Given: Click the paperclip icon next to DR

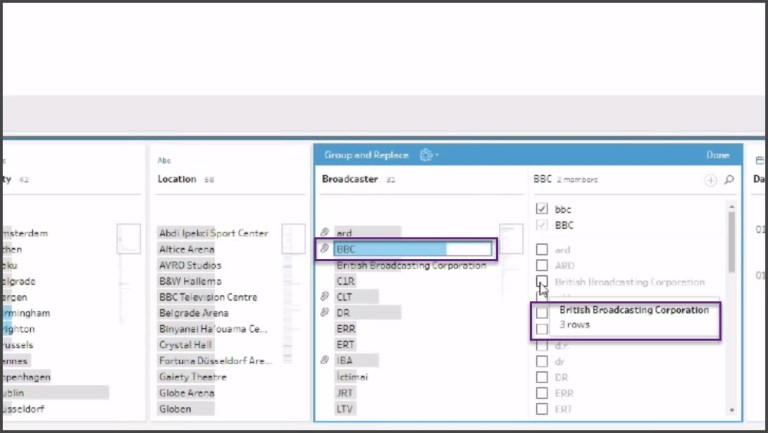Looking at the screenshot, I should [325, 313].
